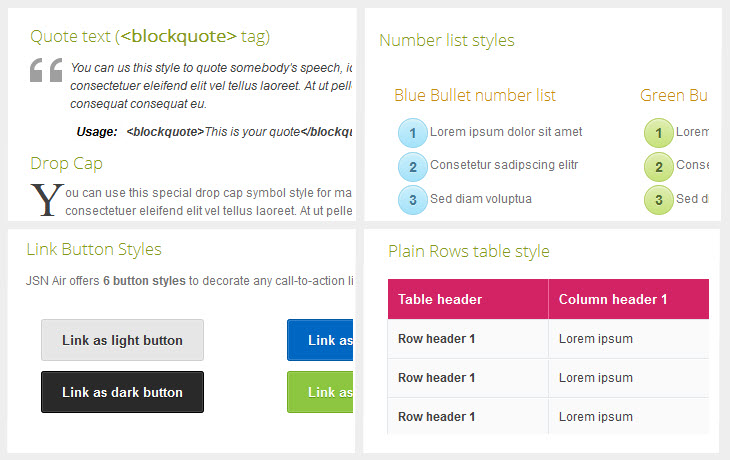Click the Column header 1 cell
730x460 pixels.
coord(628,299)
